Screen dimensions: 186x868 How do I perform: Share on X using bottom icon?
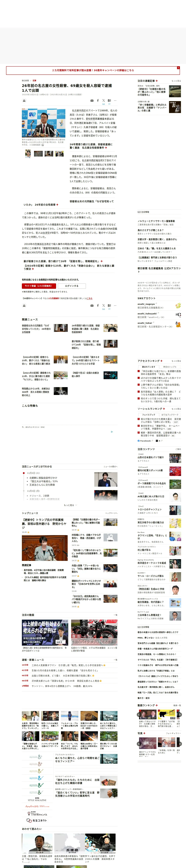pos(104,306)
